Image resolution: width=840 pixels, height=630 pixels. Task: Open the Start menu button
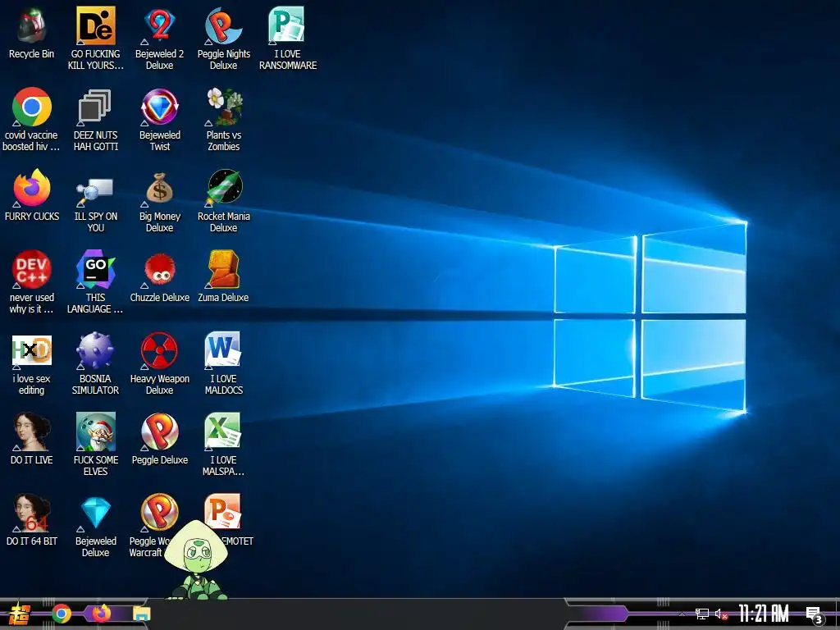click(20, 614)
